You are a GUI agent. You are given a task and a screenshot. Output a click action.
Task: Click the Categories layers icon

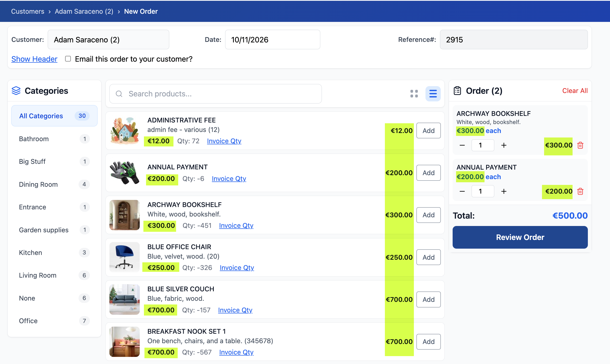[16, 91]
